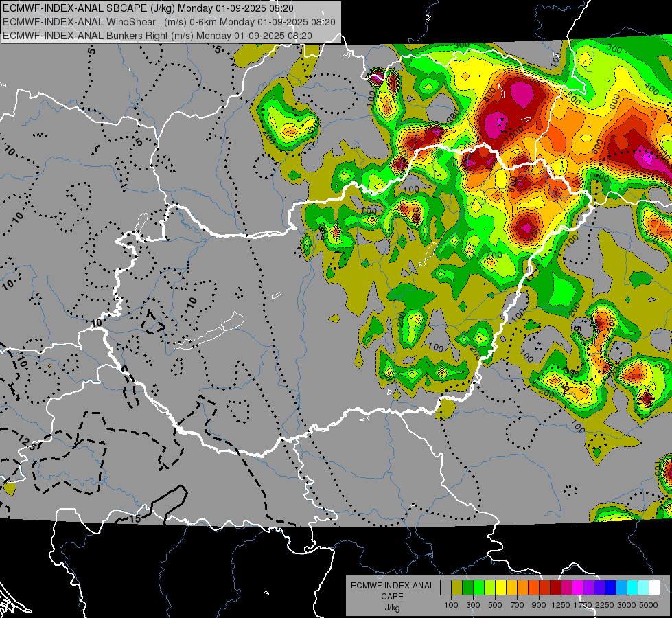Image resolution: width=672 pixels, height=618 pixels.
Task: Click the SBCAPE title line in header
Action: pos(148,8)
